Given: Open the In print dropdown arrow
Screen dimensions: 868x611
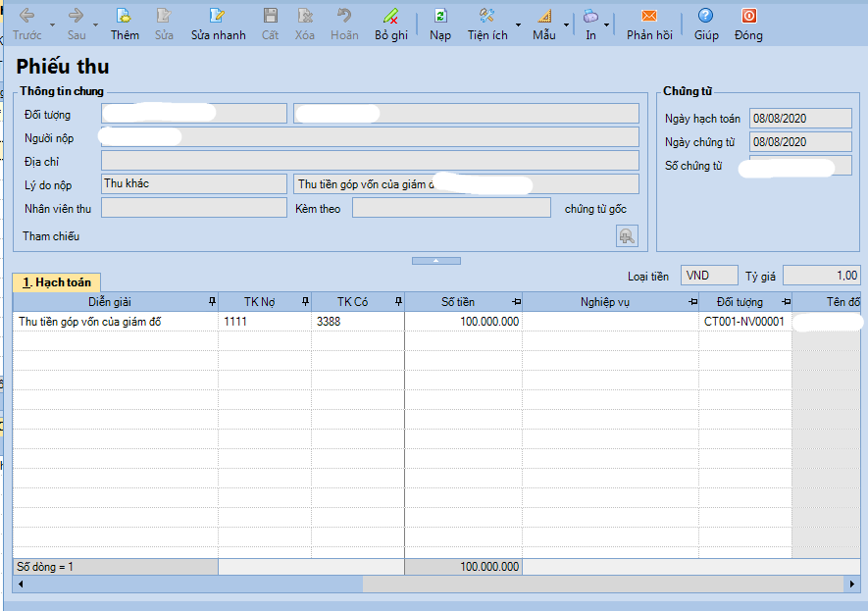Looking at the screenshot, I should coord(607,25).
